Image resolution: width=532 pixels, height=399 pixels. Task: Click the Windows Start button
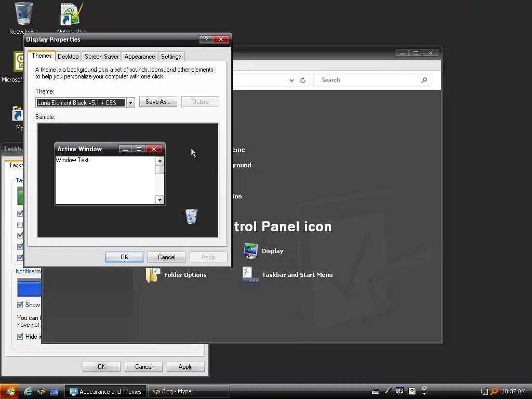pos(9,392)
